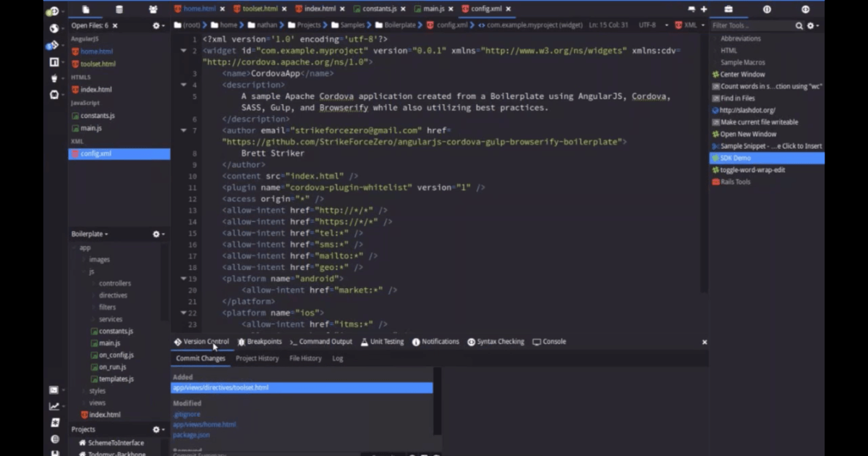This screenshot has width=868, height=456.
Task: Open the Syntax Checking tab
Action: tap(496, 342)
